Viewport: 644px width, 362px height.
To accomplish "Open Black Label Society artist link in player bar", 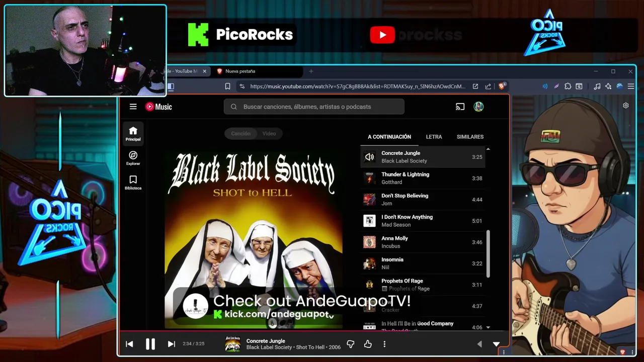I will pyautogui.click(x=269, y=347).
